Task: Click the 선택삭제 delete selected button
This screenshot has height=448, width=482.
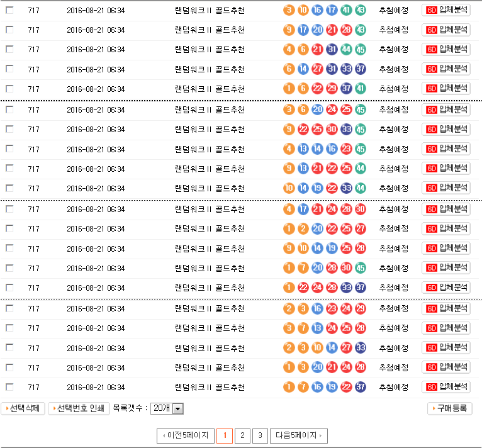Action: 23,409
